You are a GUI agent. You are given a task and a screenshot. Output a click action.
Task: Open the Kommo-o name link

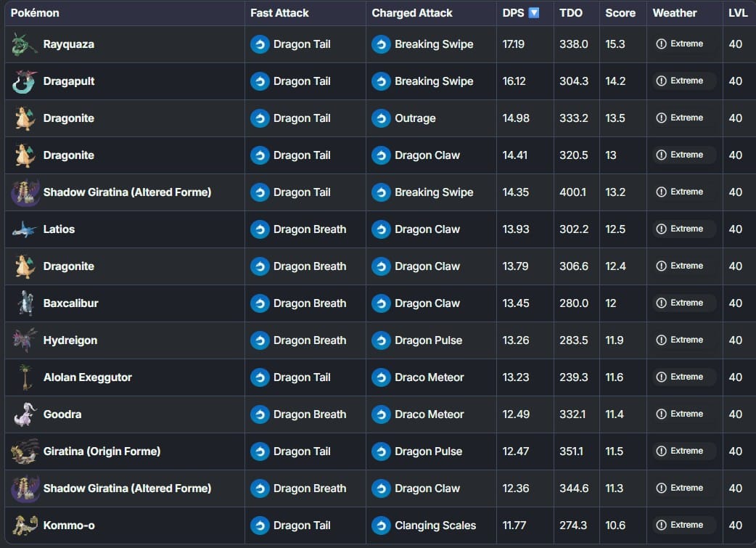[69, 525]
